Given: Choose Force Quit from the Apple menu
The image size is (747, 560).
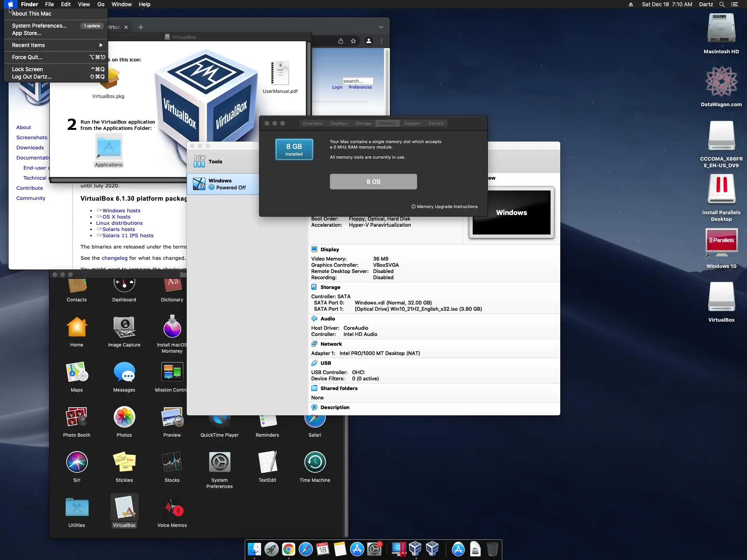Looking at the screenshot, I should click(x=27, y=57).
